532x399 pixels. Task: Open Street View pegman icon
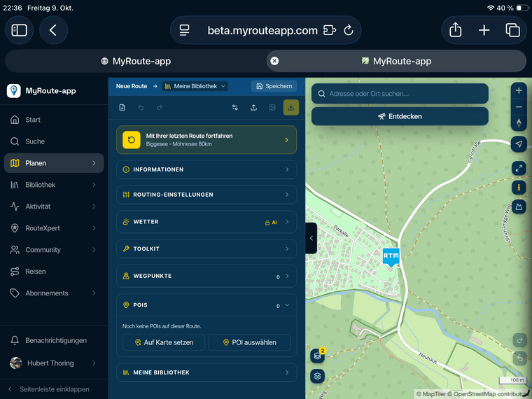tap(519, 188)
